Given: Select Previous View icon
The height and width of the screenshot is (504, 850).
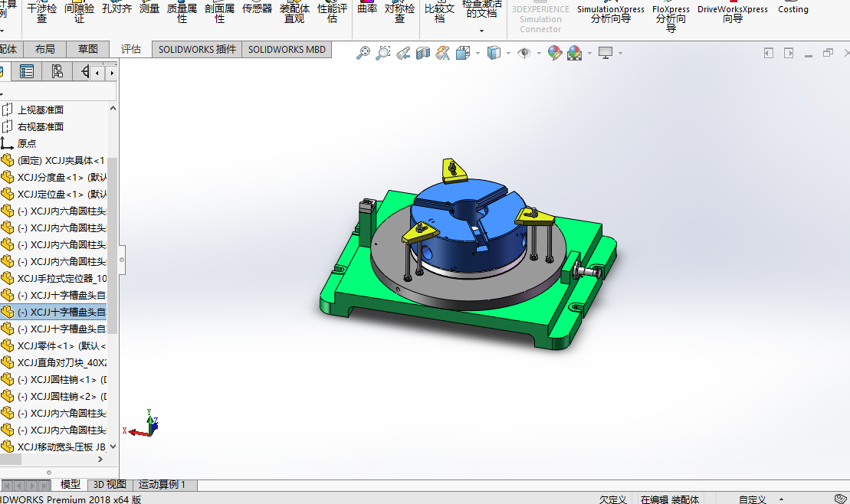Looking at the screenshot, I should point(403,53).
